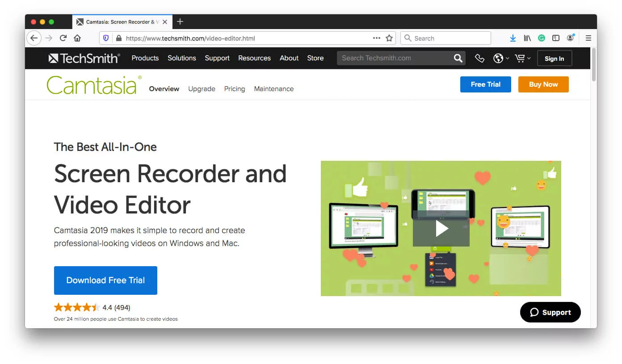Switch to the Pricing tab
The width and height of the screenshot is (622, 364).
235,89
